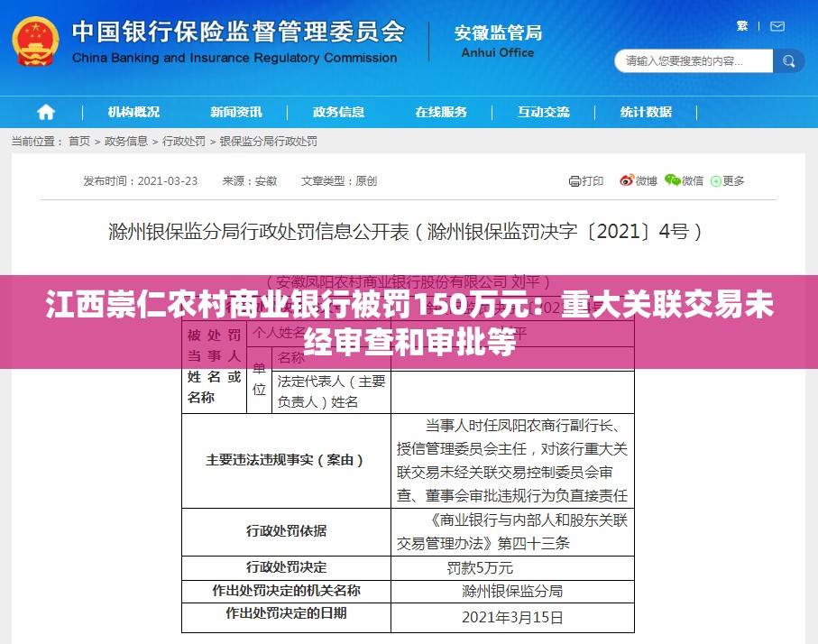Click 法定代表人（主要负责人）姓名 cell

(x=331, y=392)
